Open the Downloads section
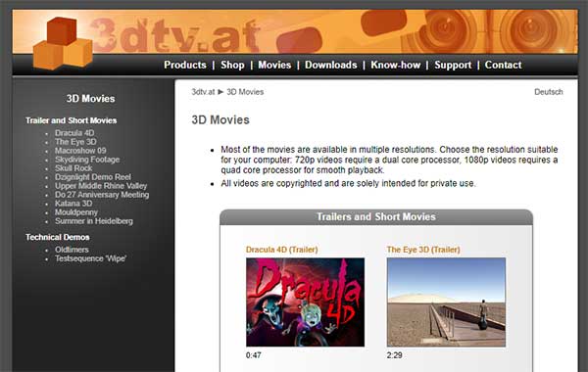The image size is (588, 372). [331, 65]
